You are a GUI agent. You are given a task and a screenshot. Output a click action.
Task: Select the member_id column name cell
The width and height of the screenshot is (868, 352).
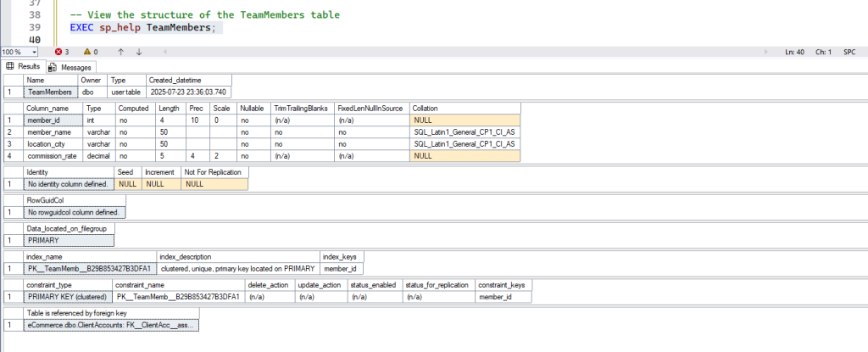[53, 120]
